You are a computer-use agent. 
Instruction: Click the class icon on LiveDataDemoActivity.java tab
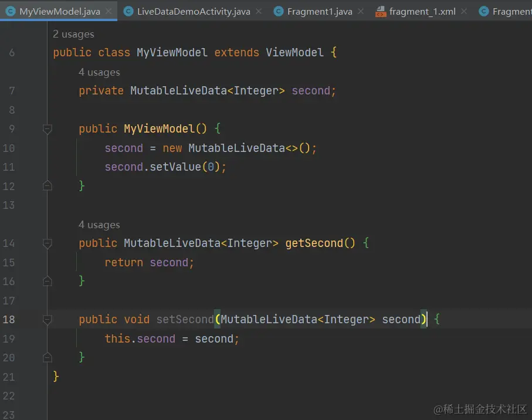[128, 12]
